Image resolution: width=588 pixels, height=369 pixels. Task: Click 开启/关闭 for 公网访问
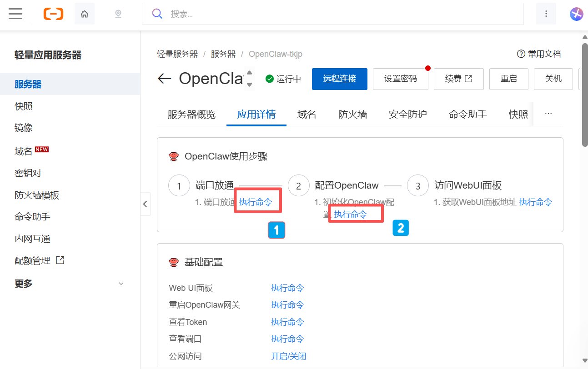[x=289, y=356]
